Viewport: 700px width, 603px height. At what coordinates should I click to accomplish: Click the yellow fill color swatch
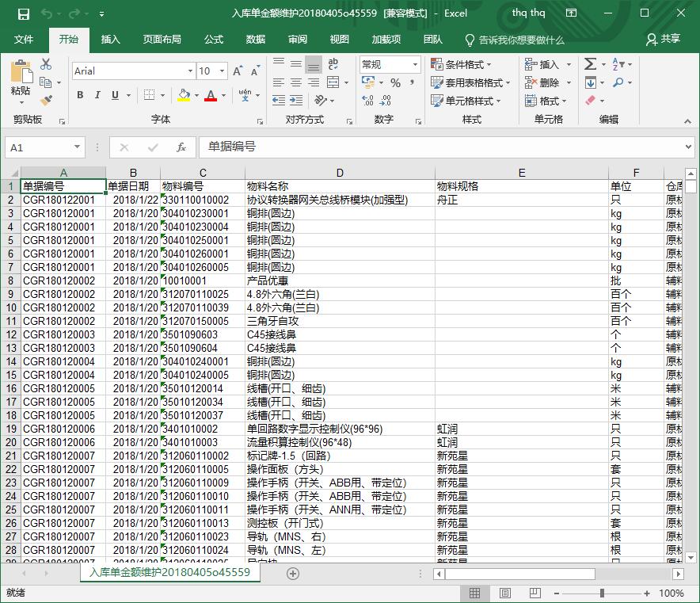click(184, 95)
